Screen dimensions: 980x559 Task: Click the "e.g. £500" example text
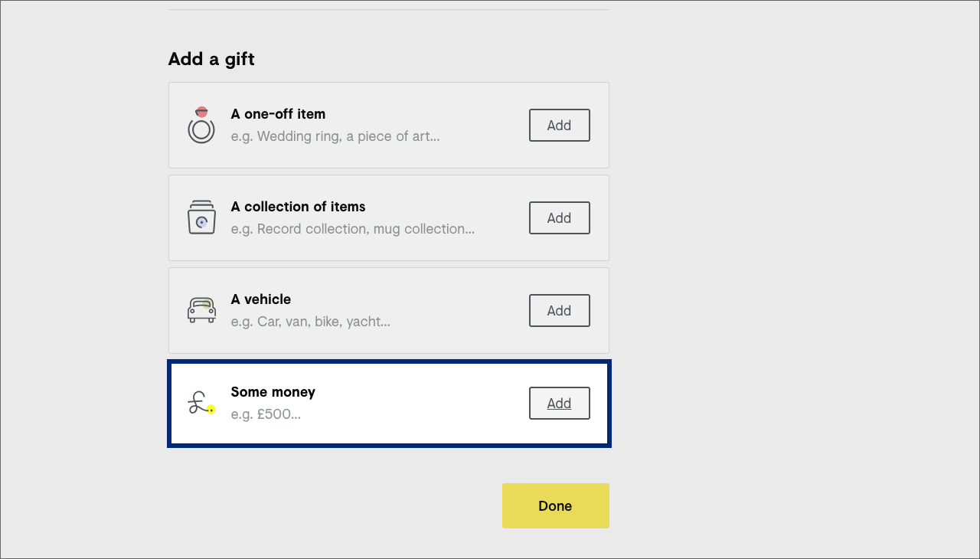coord(266,414)
